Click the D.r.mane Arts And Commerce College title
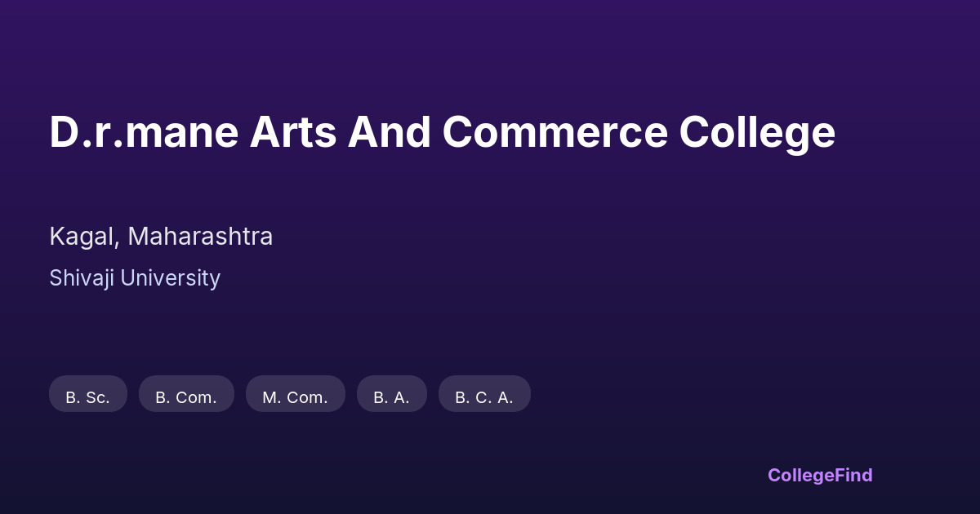The width and height of the screenshot is (980, 514). 442,132
